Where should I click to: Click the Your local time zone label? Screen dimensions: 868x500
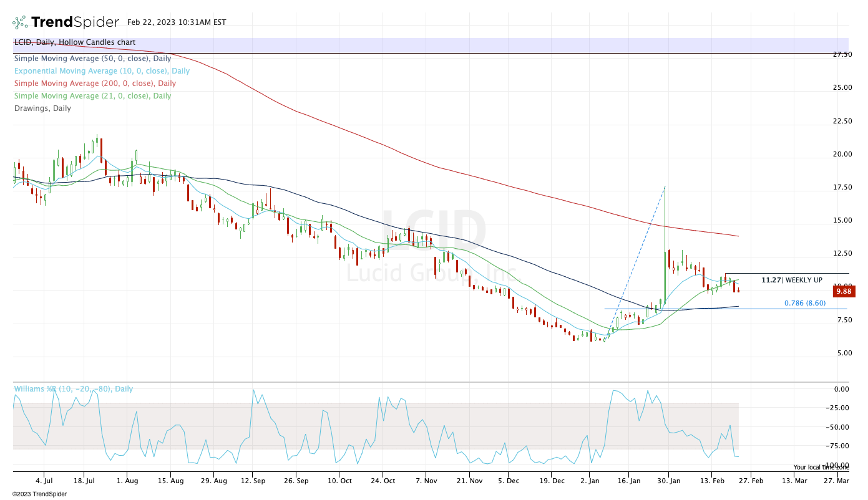coord(821,467)
